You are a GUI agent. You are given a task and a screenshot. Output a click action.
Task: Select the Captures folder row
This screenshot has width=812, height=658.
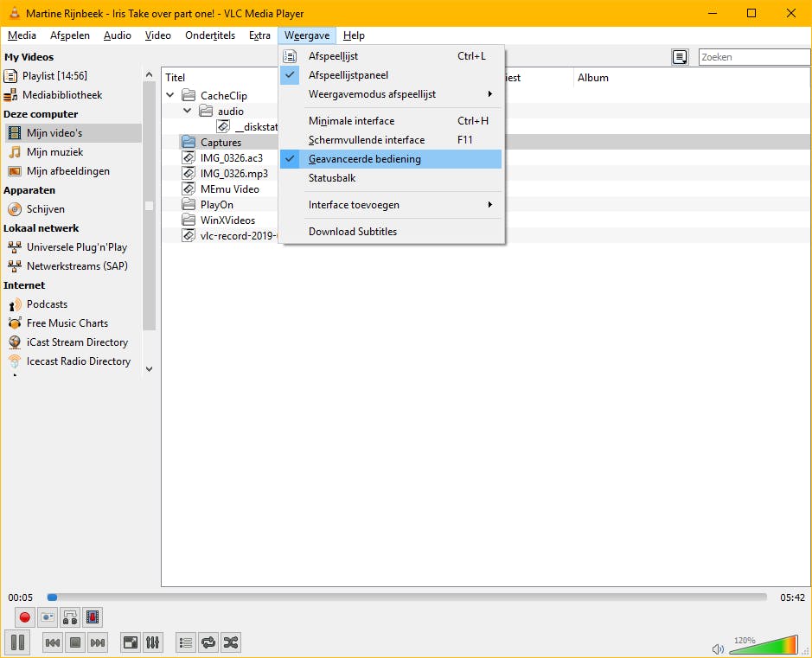[x=486, y=142]
